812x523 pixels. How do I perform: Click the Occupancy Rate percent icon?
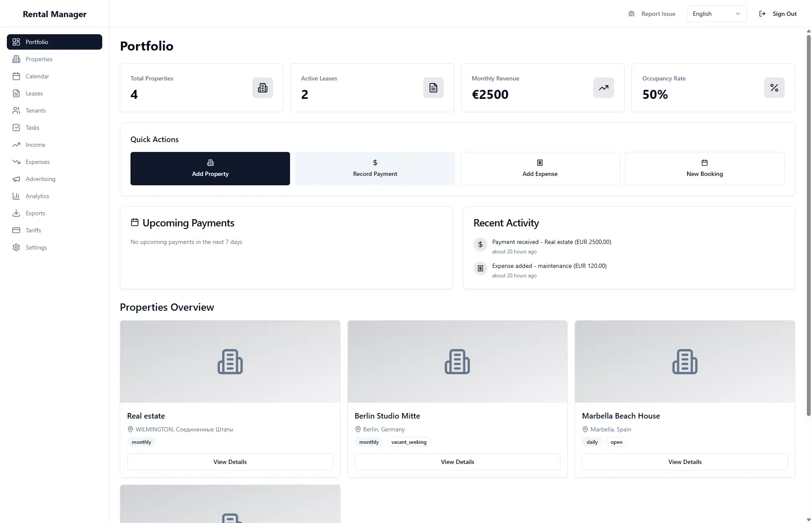[774, 88]
